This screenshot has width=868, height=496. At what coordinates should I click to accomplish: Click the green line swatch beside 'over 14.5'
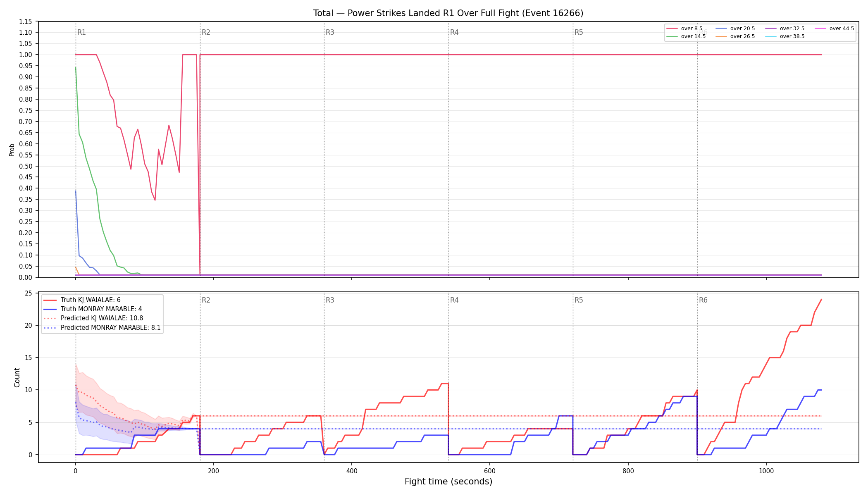tap(672, 36)
